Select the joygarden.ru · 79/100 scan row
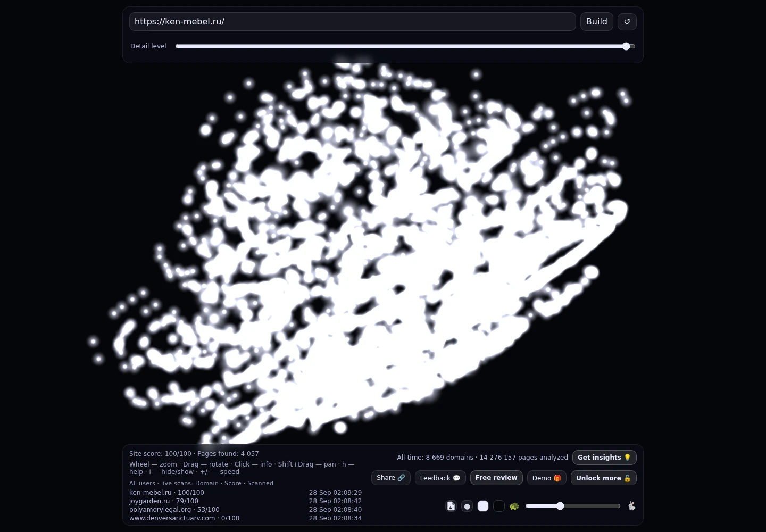This screenshot has width=766, height=532. (245, 501)
